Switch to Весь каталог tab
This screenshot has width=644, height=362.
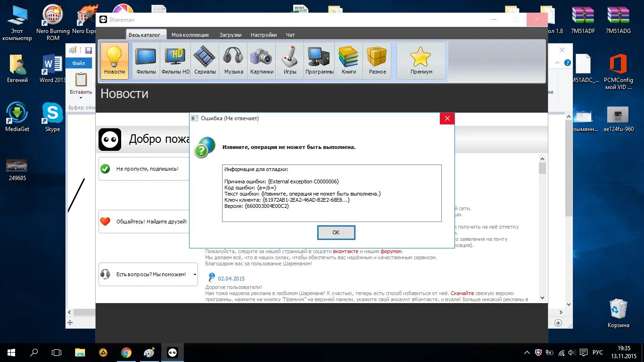(145, 35)
